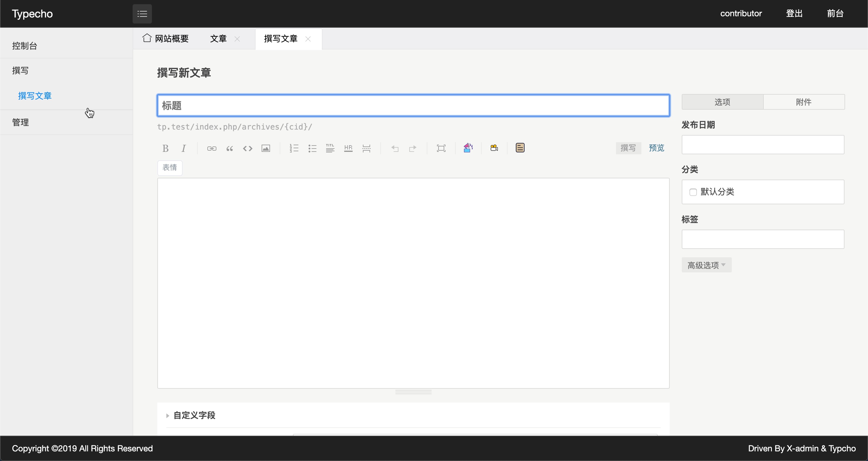Screen dimensions: 868x461
Task: Open the 附件 attachments tab
Action: [804, 102]
